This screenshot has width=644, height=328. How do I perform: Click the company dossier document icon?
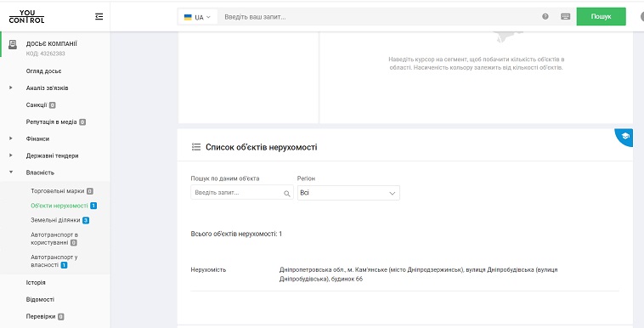point(13,44)
